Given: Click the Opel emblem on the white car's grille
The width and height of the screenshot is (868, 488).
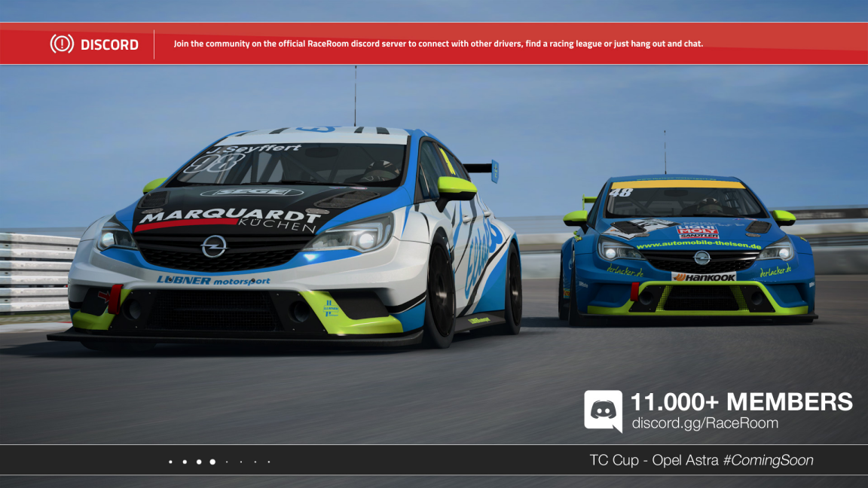Looking at the screenshot, I should point(213,246).
